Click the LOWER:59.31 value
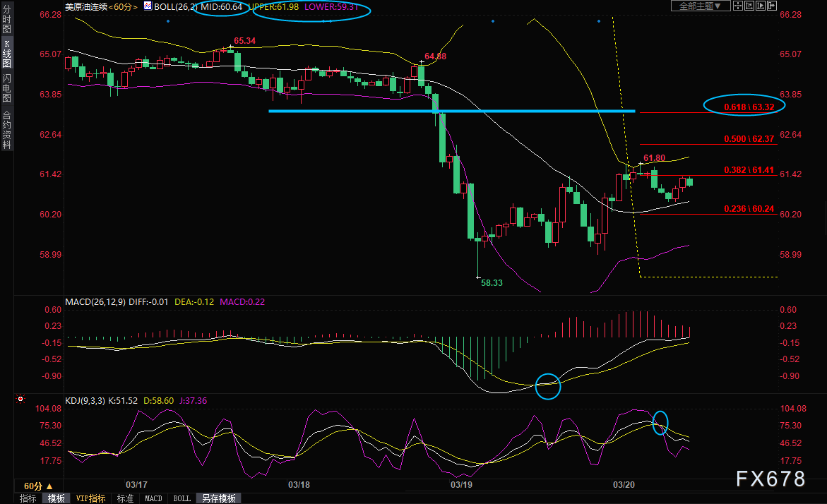Image resolution: width=827 pixels, height=504 pixels. 331,7
